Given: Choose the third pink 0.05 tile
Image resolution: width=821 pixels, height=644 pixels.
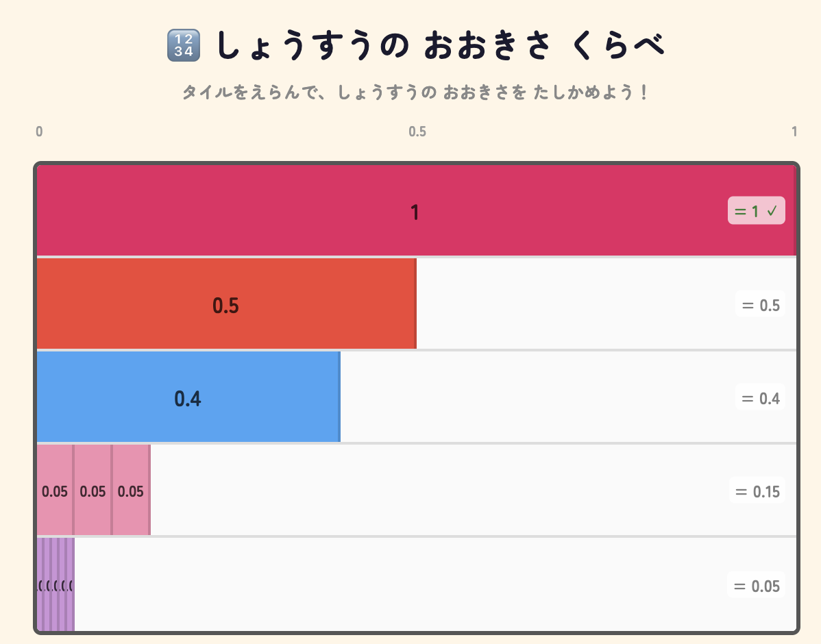Looking at the screenshot, I should coord(131,491).
